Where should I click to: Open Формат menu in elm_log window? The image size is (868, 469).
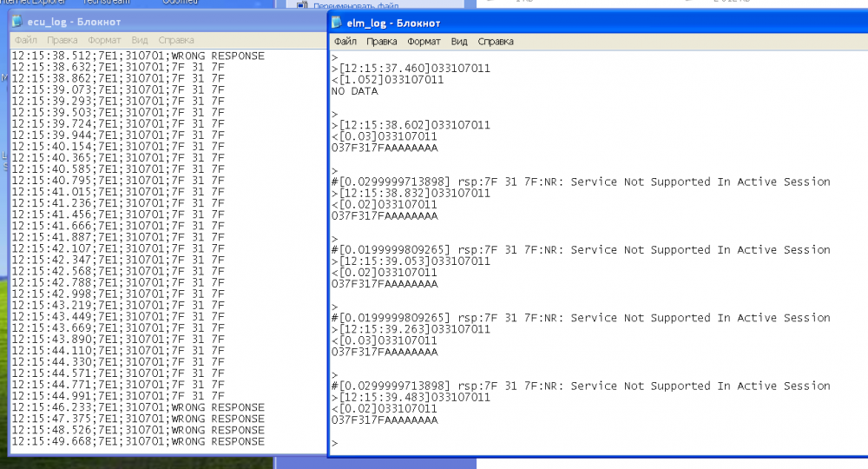[x=424, y=42]
